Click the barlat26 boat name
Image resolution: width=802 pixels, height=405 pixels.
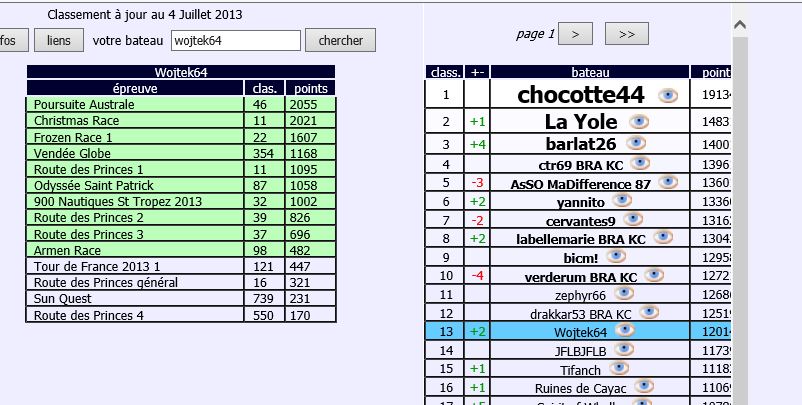pos(581,144)
